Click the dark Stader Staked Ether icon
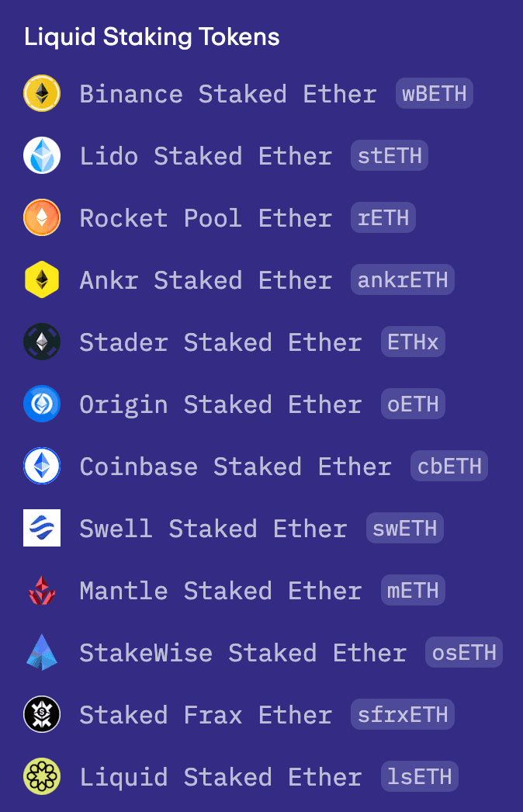The image size is (523, 812). coord(42,342)
